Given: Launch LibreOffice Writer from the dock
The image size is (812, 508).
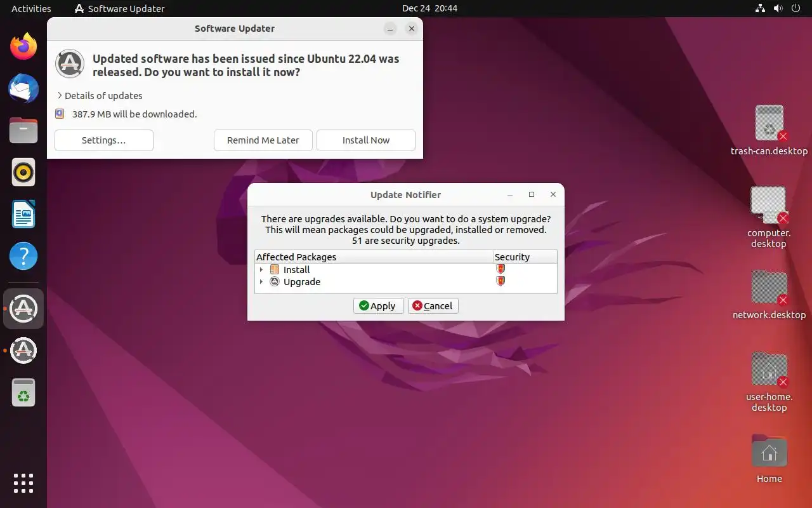Looking at the screenshot, I should (23, 214).
